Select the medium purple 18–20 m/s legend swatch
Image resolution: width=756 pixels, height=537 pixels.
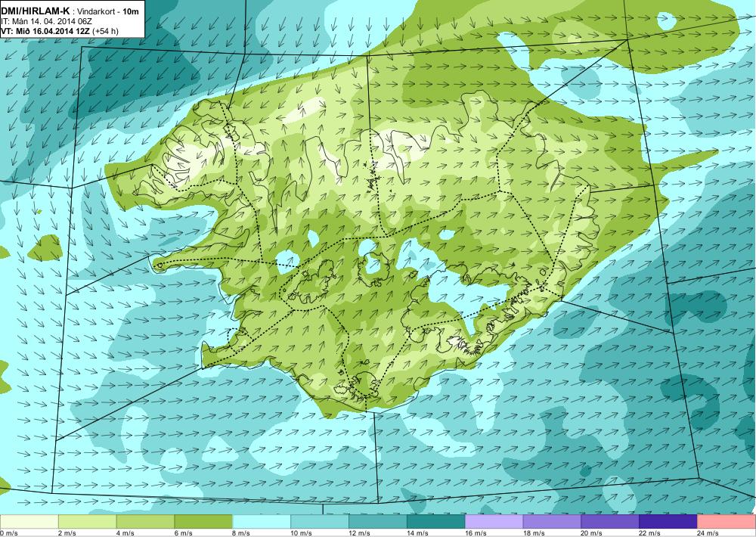coord(552,522)
